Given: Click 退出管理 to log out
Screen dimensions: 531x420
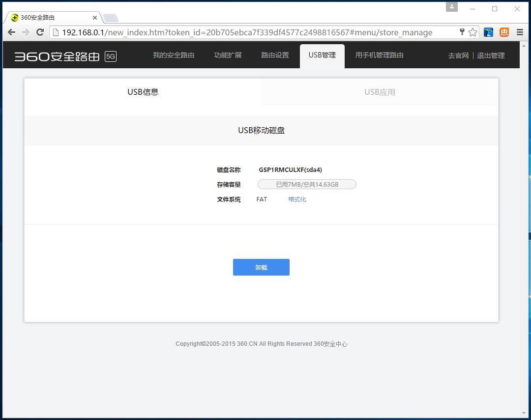Looking at the screenshot, I should click(490, 56).
